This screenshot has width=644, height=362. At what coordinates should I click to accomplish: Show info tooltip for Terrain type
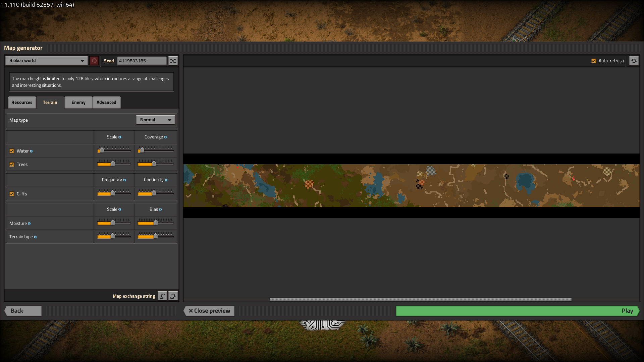(35, 237)
